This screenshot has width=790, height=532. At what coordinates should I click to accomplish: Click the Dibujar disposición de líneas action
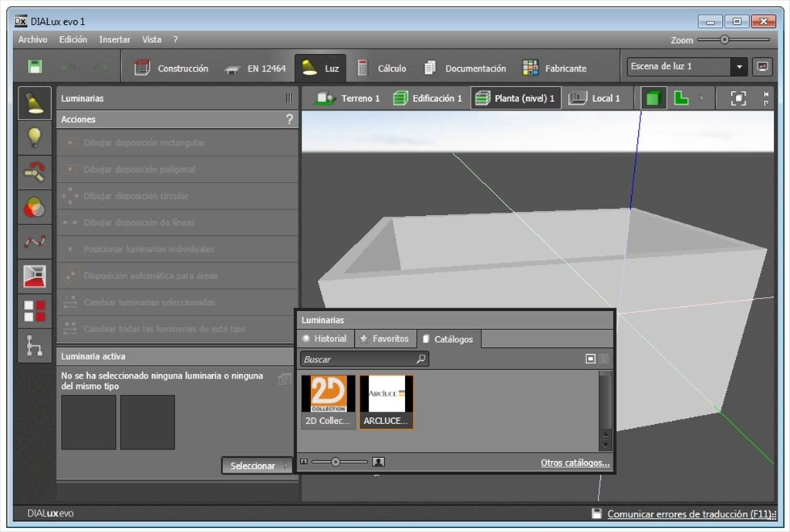pyautogui.click(x=177, y=223)
